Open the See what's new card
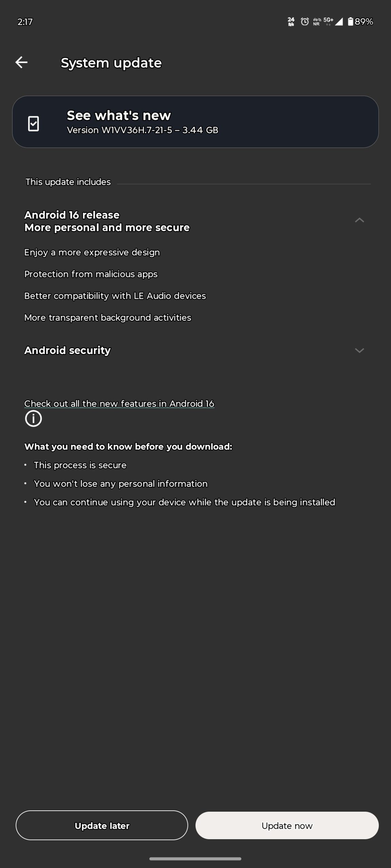 195,122
